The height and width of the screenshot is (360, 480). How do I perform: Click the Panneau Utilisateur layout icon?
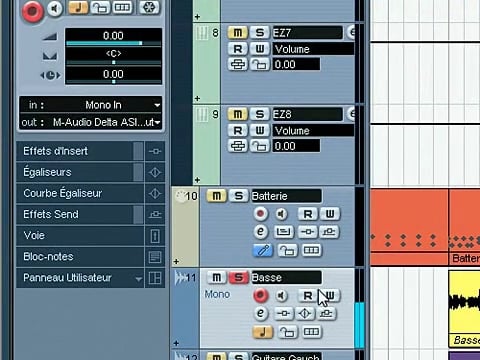click(155, 278)
